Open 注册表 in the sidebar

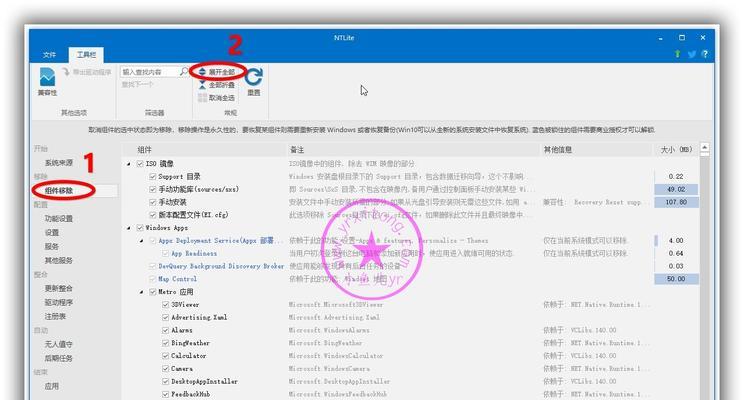click(x=56, y=316)
